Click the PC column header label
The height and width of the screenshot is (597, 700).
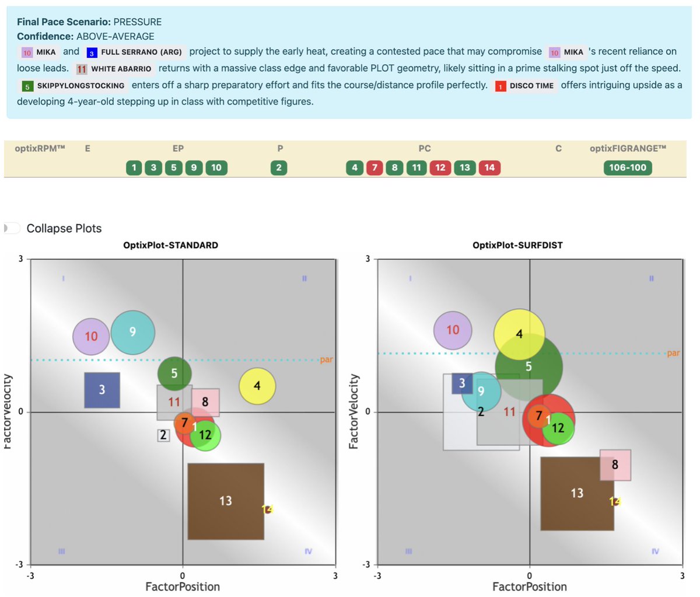tap(425, 148)
